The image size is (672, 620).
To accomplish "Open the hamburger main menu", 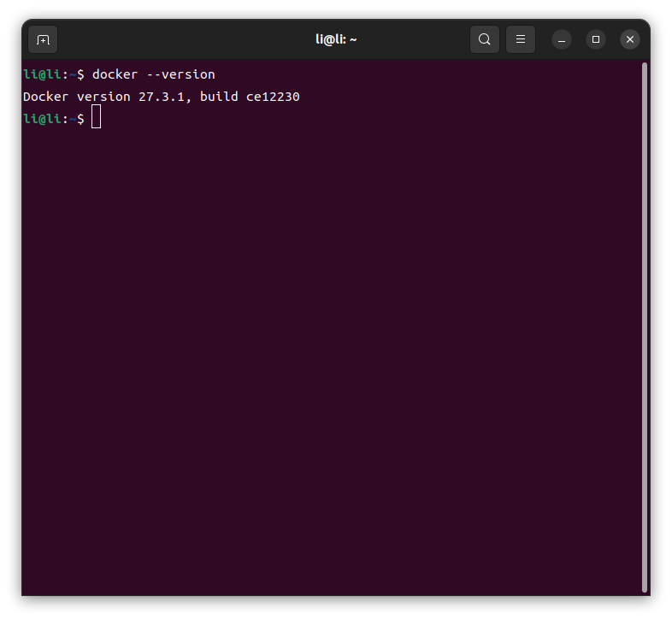I will click(x=521, y=39).
